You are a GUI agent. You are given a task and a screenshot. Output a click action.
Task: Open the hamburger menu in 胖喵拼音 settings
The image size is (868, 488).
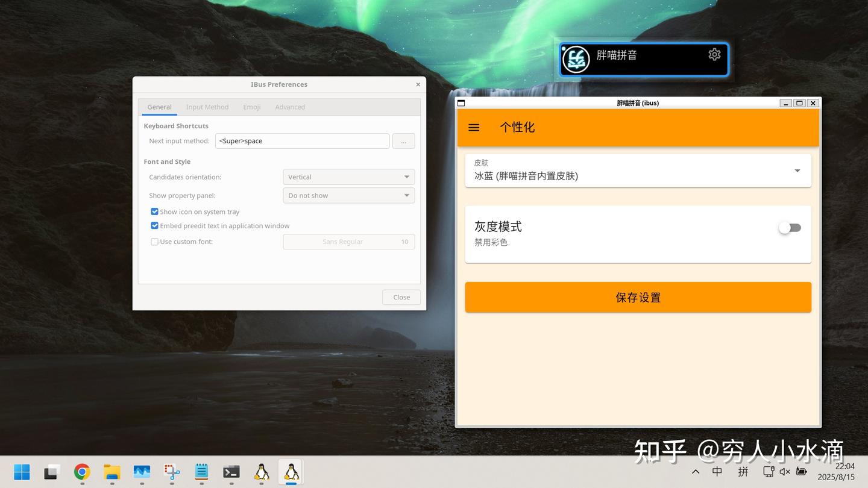474,127
